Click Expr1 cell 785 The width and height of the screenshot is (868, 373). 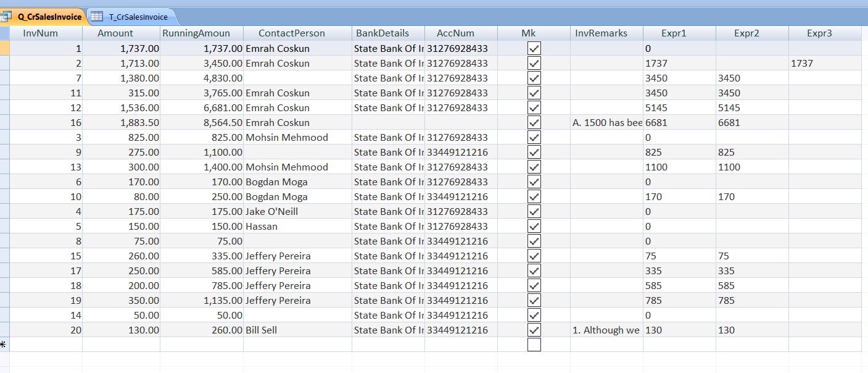coord(679,300)
